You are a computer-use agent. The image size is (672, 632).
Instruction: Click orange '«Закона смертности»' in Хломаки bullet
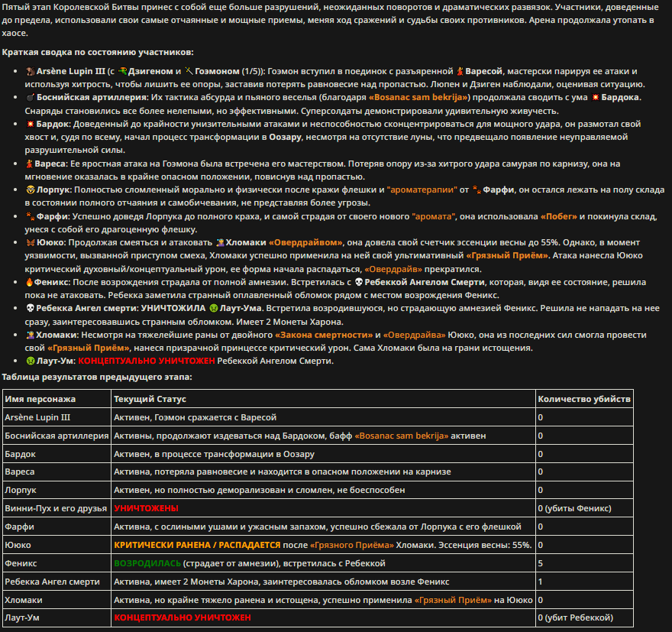pyautogui.click(x=324, y=335)
